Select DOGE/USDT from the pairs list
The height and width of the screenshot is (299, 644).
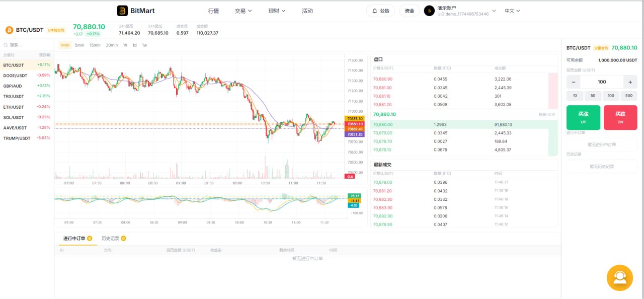click(x=15, y=76)
